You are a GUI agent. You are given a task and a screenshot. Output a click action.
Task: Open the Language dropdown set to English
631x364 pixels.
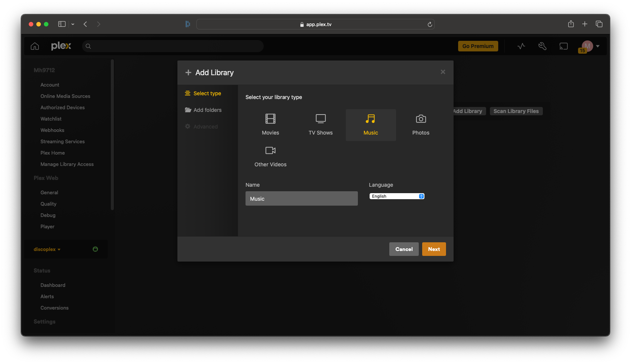tap(397, 196)
